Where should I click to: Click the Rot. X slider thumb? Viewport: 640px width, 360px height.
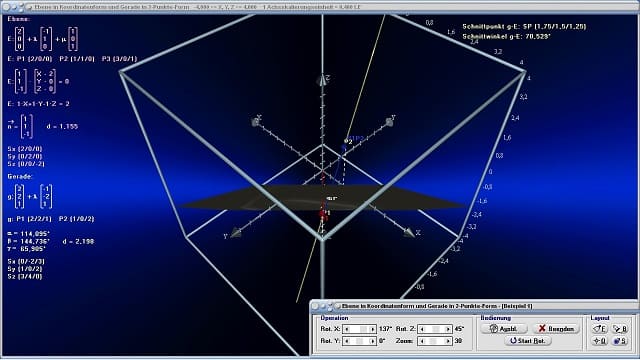363,329
